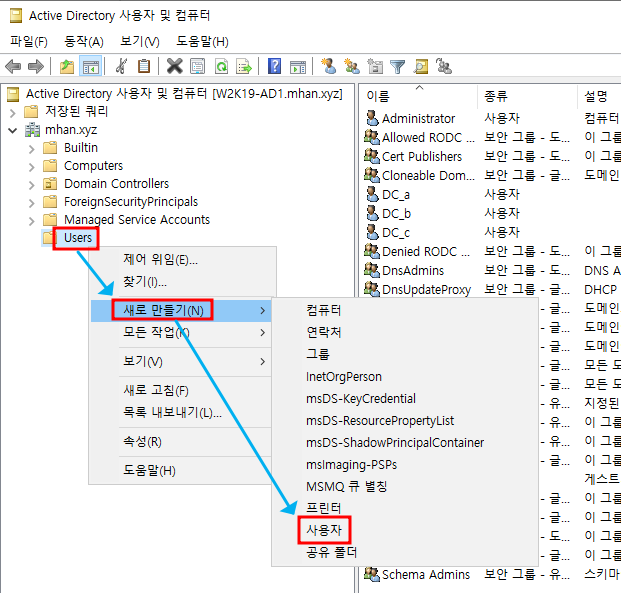Screen dimensions: 621x593
Task: Click the Cut scissors icon
Action: (x=121, y=66)
